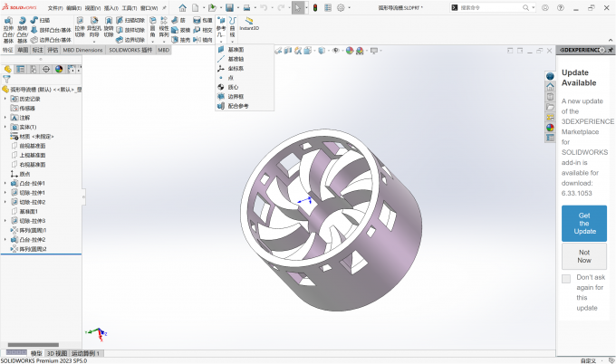Viewport: 616px width, 364px height.
Task: Click the Save icon
Action: [229, 7]
